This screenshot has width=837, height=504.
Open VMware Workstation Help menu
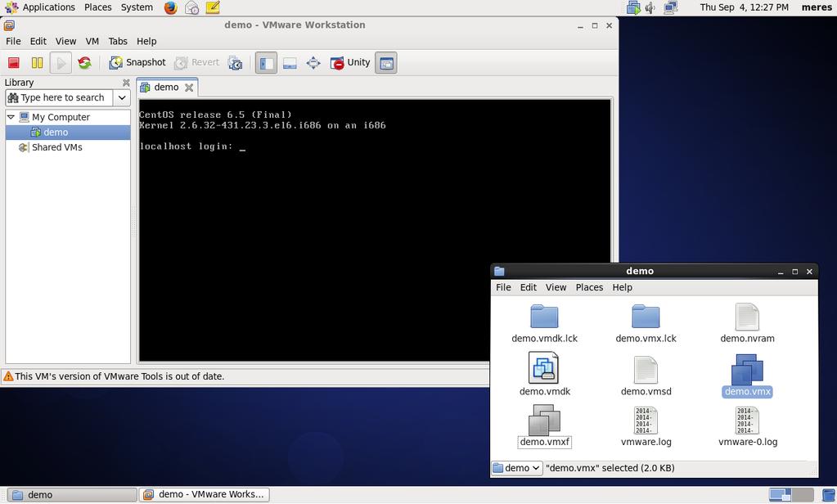[146, 41]
